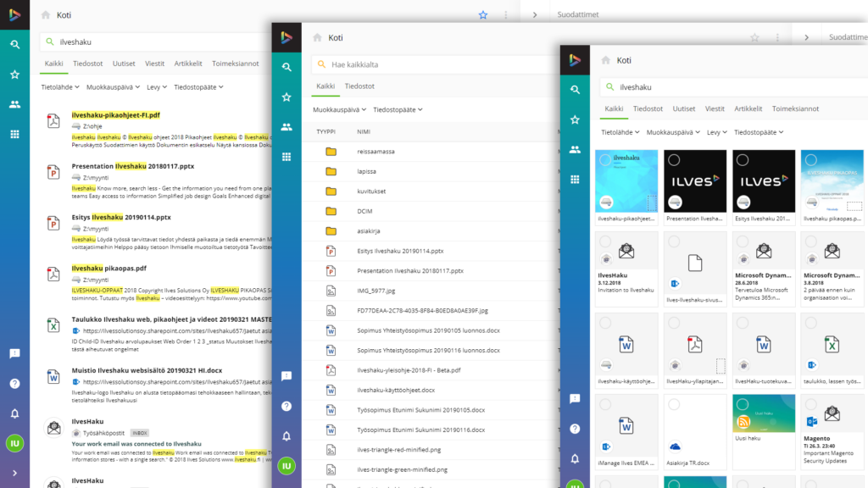Image resolution: width=868 pixels, height=488 pixels.
Task: Open Muistio Ilveshaku websisältö docx result
Action: pos(147,370)
